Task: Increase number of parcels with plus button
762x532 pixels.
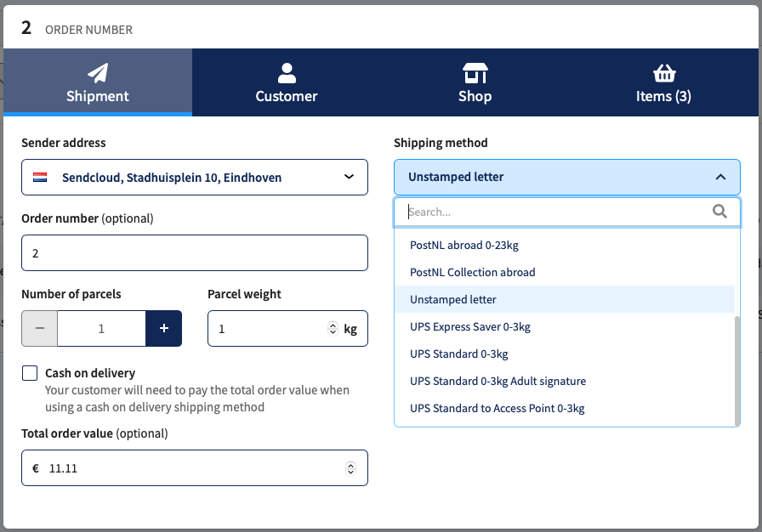Action: tap(164, 329)
